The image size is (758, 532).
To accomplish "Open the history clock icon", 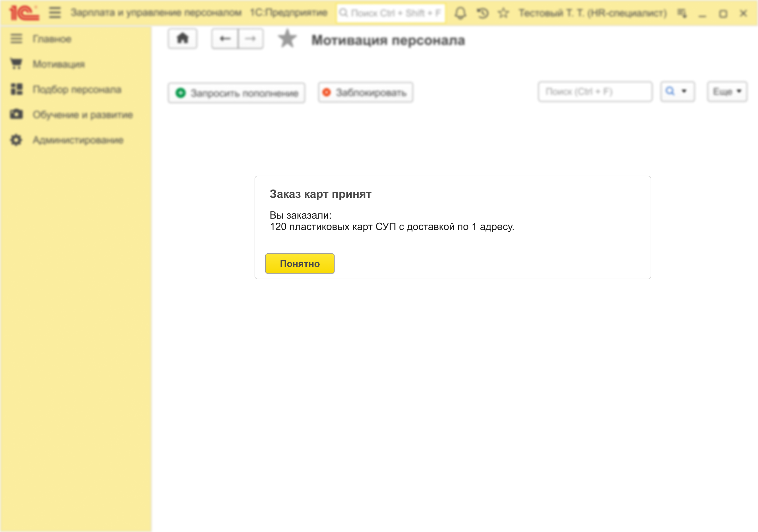I will pos(482,13).
